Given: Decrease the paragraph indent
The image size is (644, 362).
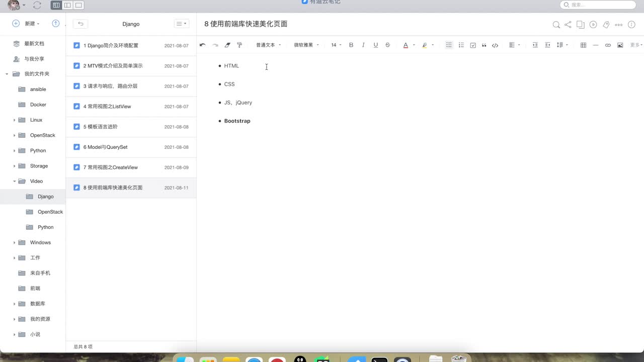Looking at the screenshot, I should point(548,45).
